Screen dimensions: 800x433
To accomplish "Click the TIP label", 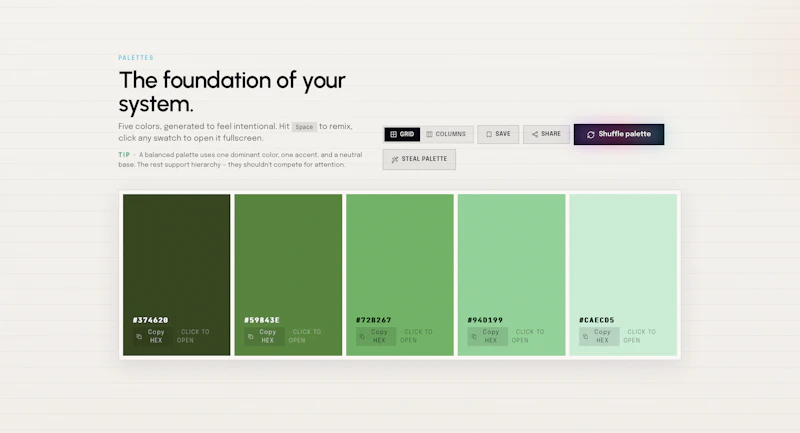I will 124,155.
